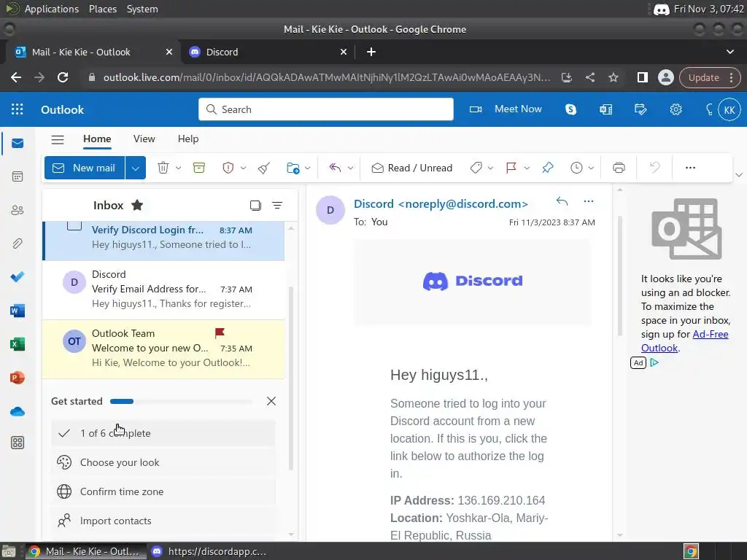Expand the New mail dropdown arrow
This screenshot has width=747, height=560.
[135, 168]
